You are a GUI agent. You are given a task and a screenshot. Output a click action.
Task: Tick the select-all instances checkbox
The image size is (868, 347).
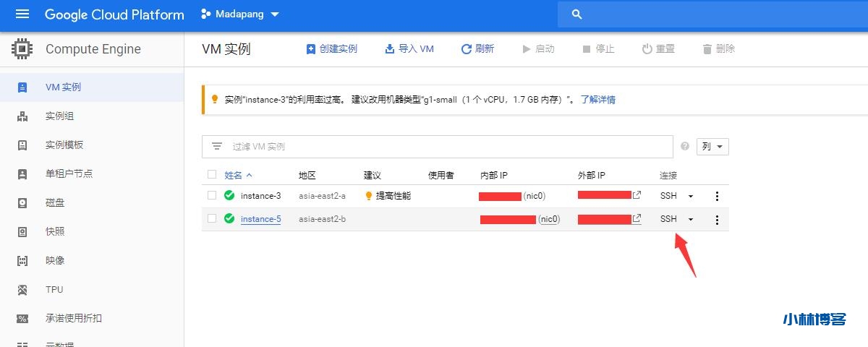tap(212, 174)
